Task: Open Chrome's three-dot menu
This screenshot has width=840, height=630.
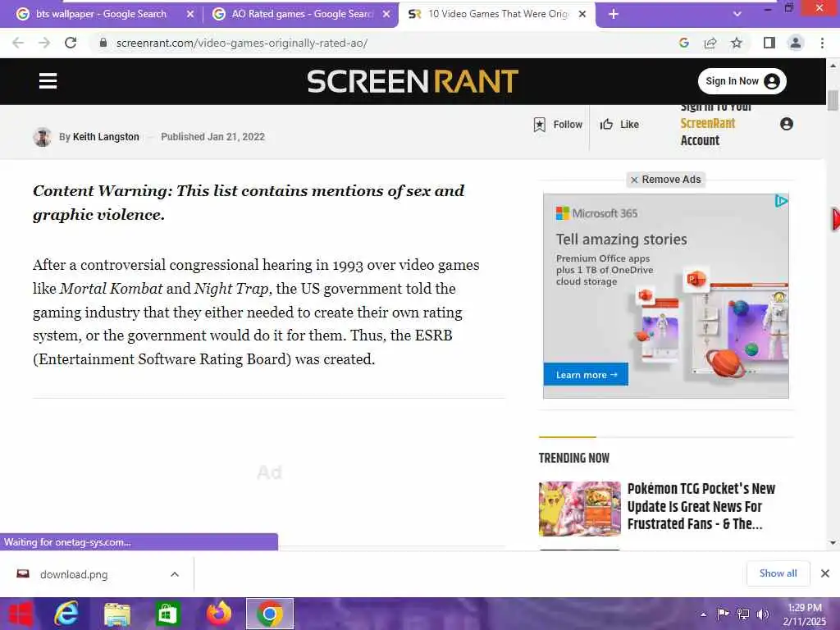Action: (x=822, y=43)
